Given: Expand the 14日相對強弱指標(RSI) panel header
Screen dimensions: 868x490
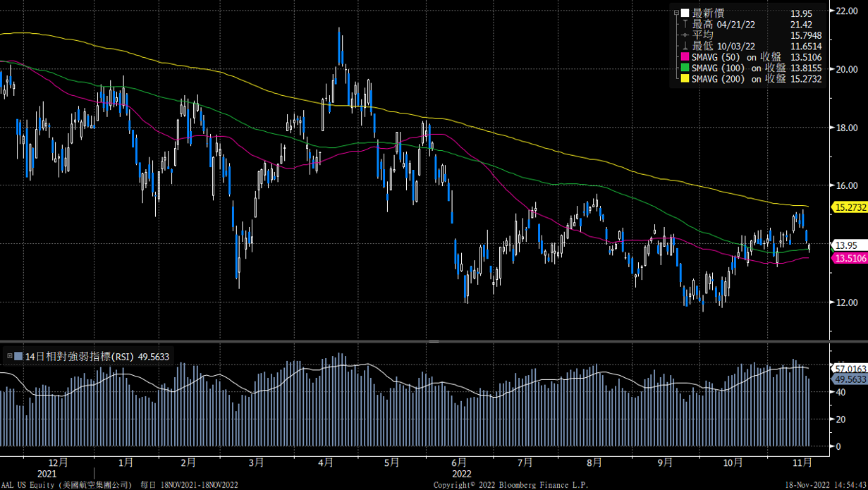Looking at the screenshot, I should [x=10, y=355].
